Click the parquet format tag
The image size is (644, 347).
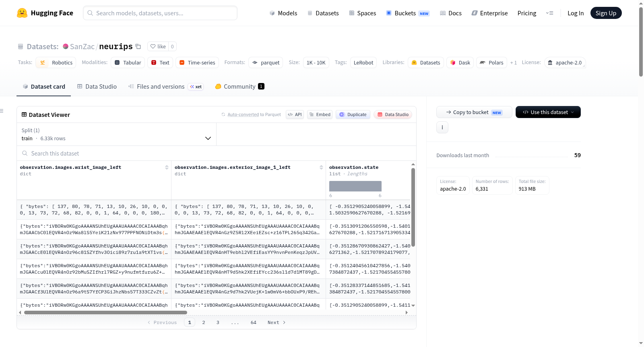266,62
